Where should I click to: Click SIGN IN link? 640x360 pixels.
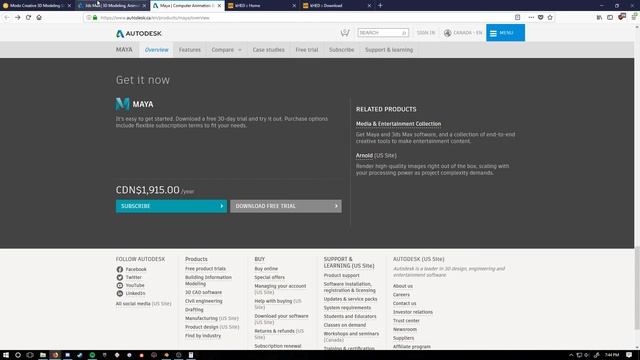[426, 33]
